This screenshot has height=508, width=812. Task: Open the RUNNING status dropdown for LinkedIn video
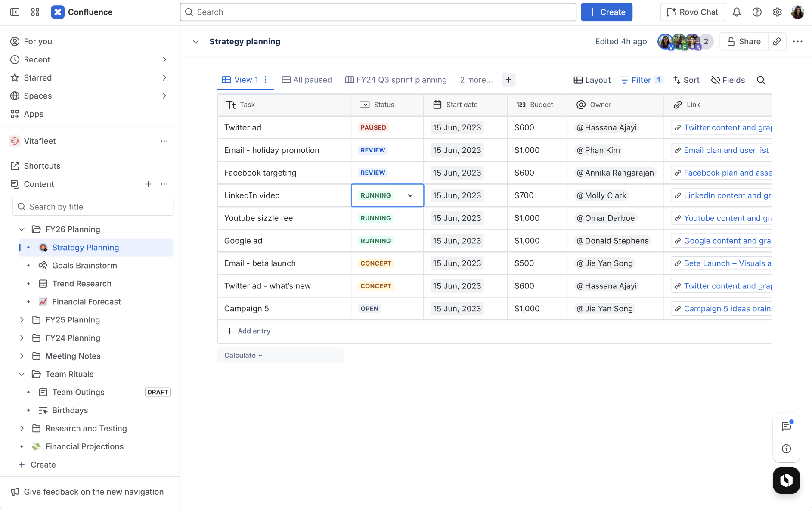coord(409,195)
